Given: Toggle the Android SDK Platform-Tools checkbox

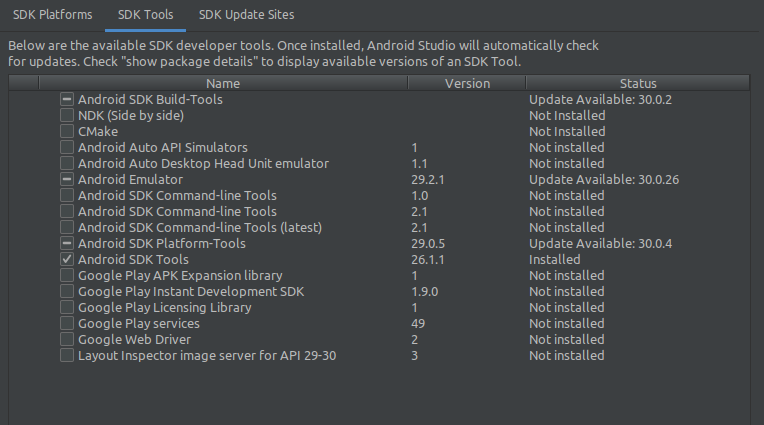Looking at the screenshot, I should click(x=67, y=243).
